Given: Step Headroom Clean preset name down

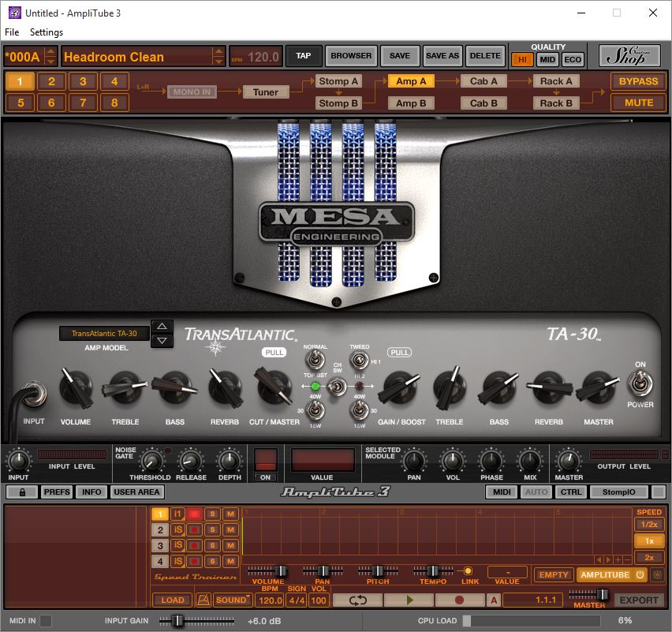Looking at the screenshot, I should pos(218,62).
